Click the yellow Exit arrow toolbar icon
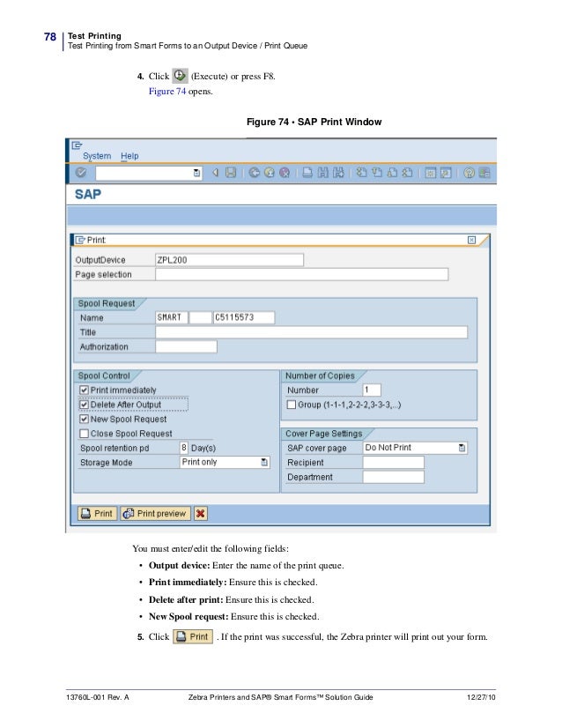 [270, 173]
